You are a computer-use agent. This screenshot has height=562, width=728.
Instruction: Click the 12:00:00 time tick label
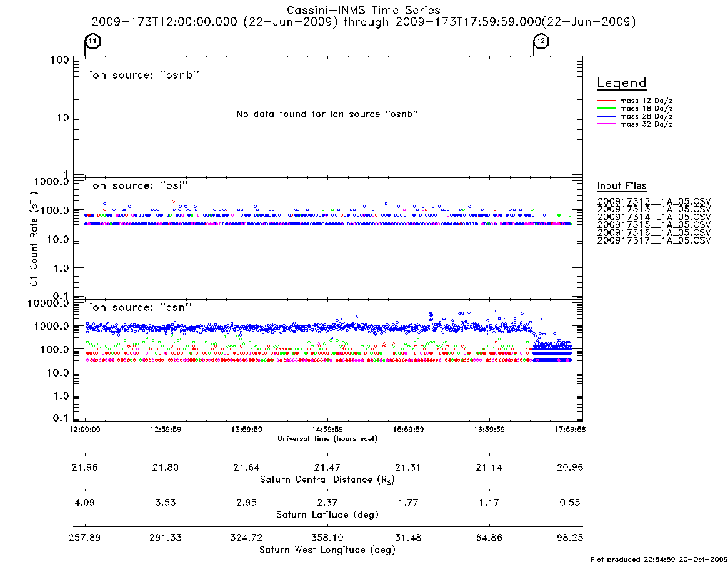point(85,430)
